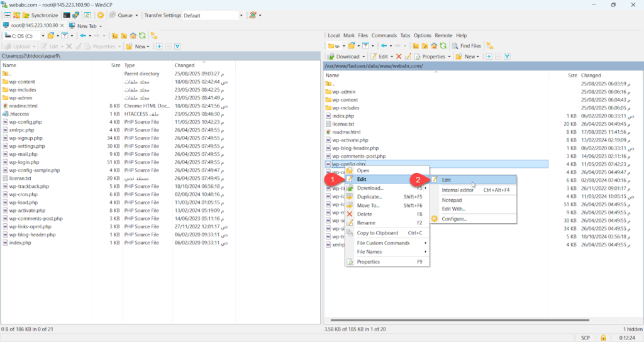Click the red Delete icon in remote toolbar
Viewport: 644px width, 342px height.
398,57
